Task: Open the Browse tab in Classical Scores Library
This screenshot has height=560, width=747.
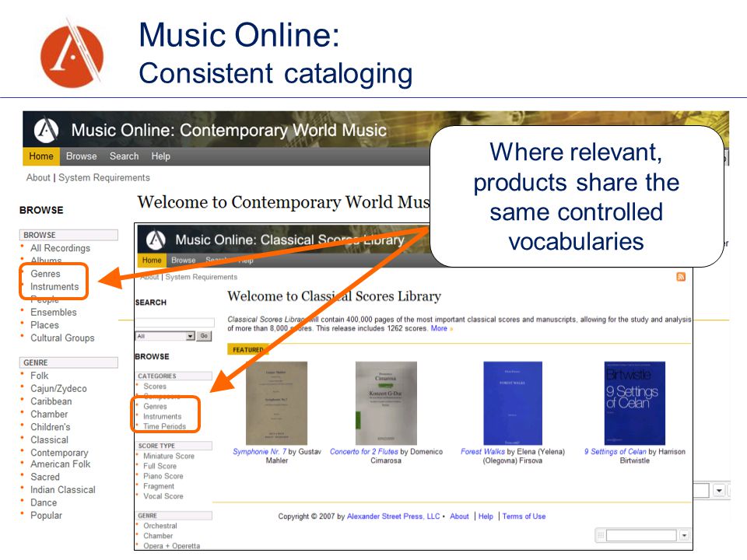Action: click(184, 260)
